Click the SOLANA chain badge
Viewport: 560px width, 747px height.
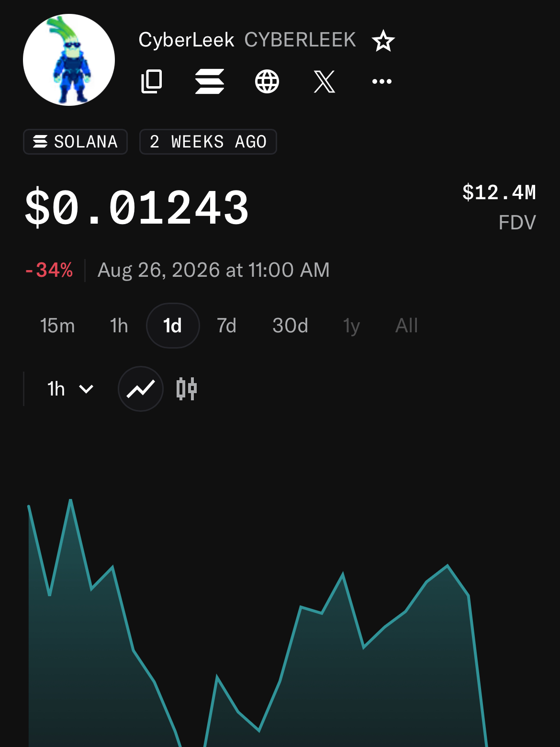click(76, 142)
